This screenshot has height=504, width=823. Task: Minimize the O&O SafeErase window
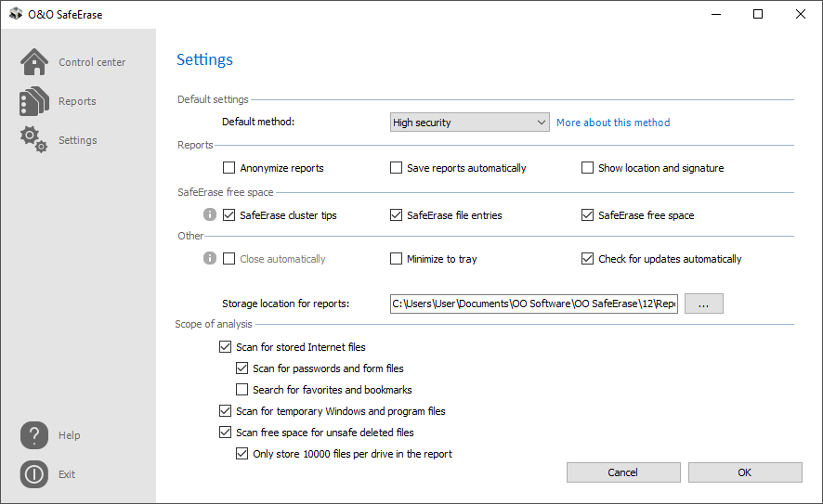[x=716, y=14]
